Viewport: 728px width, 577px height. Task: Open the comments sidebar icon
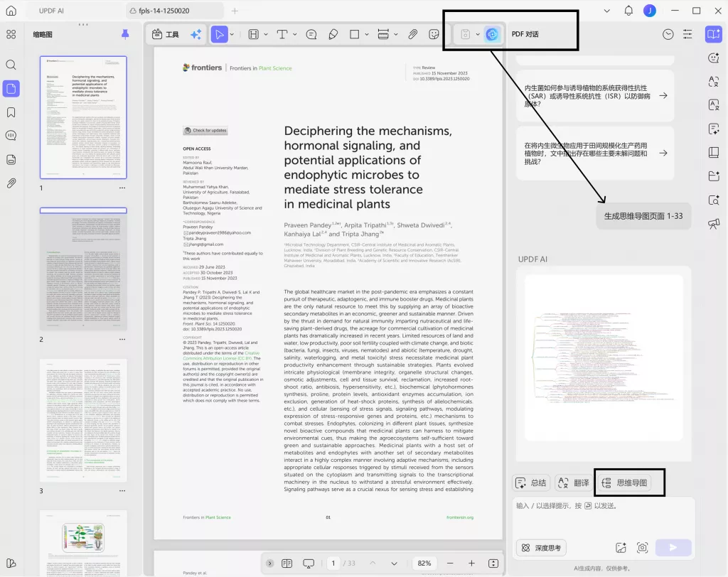pyautogui.click(x=11, y=136)
